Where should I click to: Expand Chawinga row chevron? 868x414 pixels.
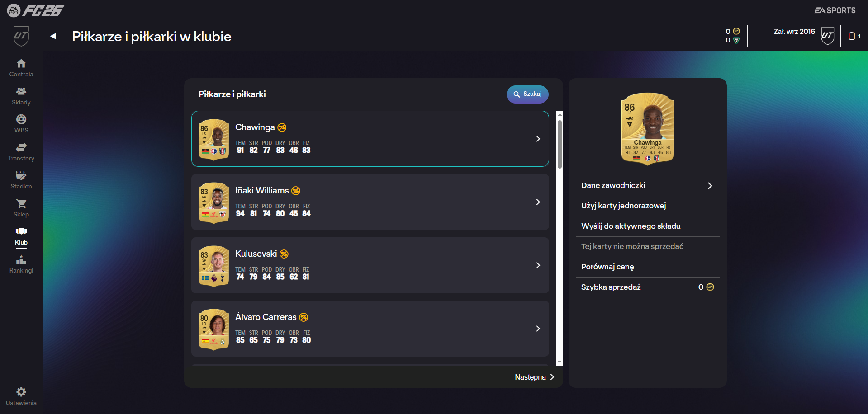[x=538, y=139]
